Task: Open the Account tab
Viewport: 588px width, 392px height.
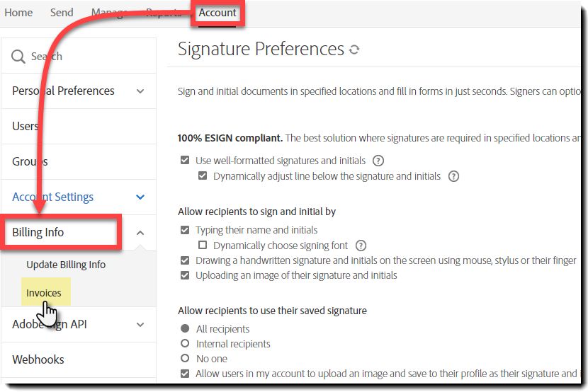Action: [217, 13]
